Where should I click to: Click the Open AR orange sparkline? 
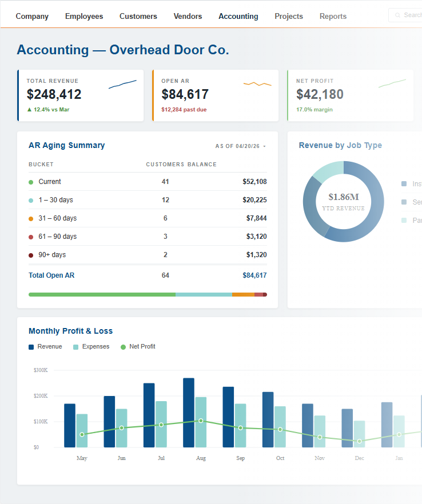click(257, 84)
